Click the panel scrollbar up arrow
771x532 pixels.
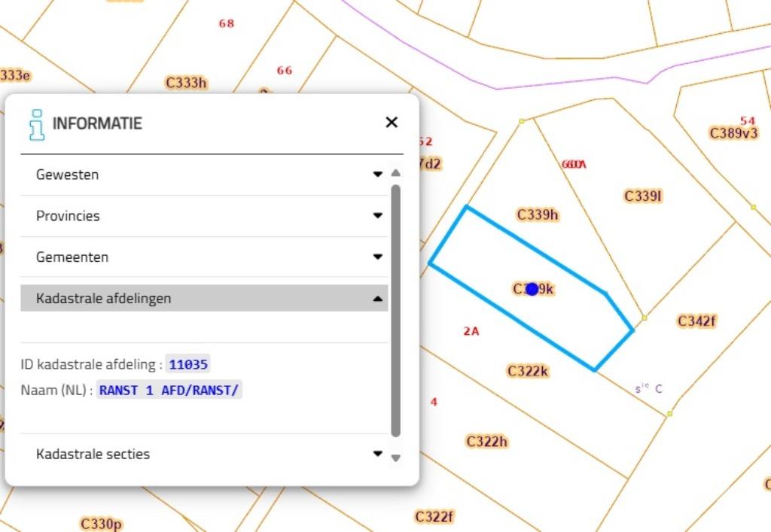point(396,174)
